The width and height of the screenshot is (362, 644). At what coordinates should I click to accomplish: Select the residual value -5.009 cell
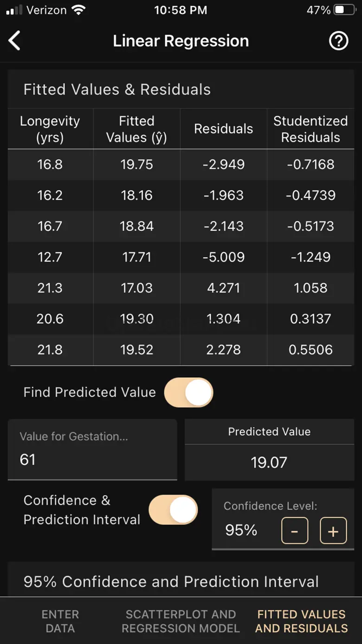click(x=223, y=257)
